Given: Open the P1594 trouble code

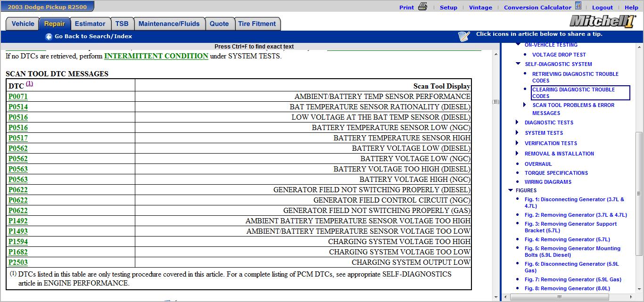Looking at the screenshot, I should tap(18, 242).
